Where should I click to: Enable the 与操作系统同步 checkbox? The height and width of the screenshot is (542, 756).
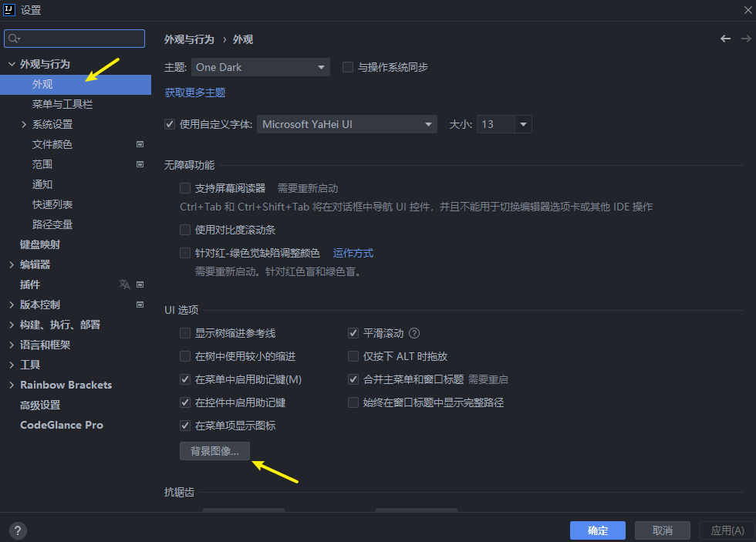(x=347, y=67)
